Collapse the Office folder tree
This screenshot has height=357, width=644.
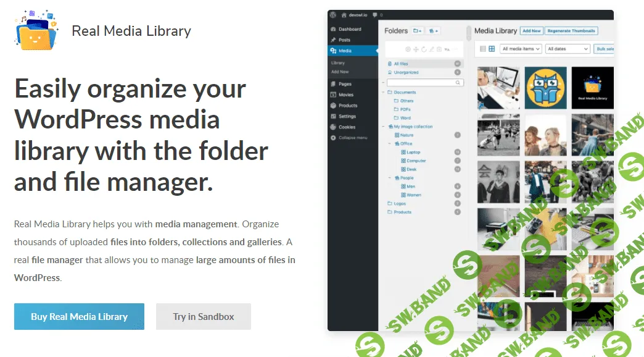click(x=389, y=143)
